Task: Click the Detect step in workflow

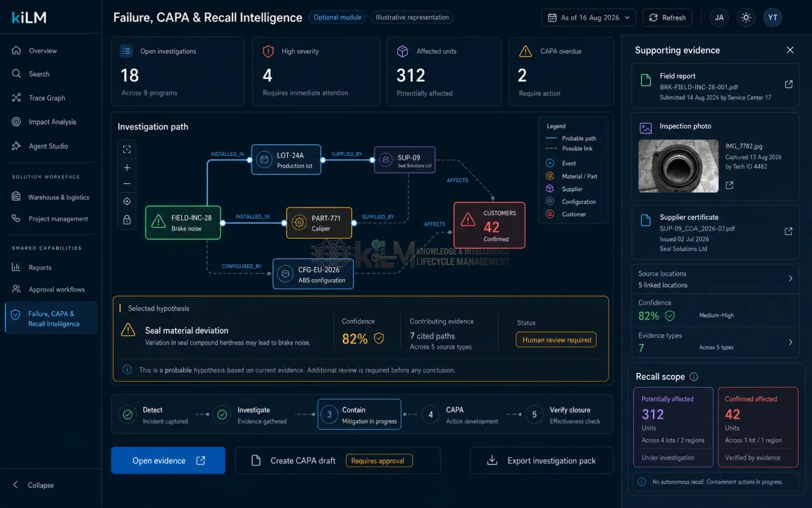Action: pyautogui.click(x=155, y=415)
